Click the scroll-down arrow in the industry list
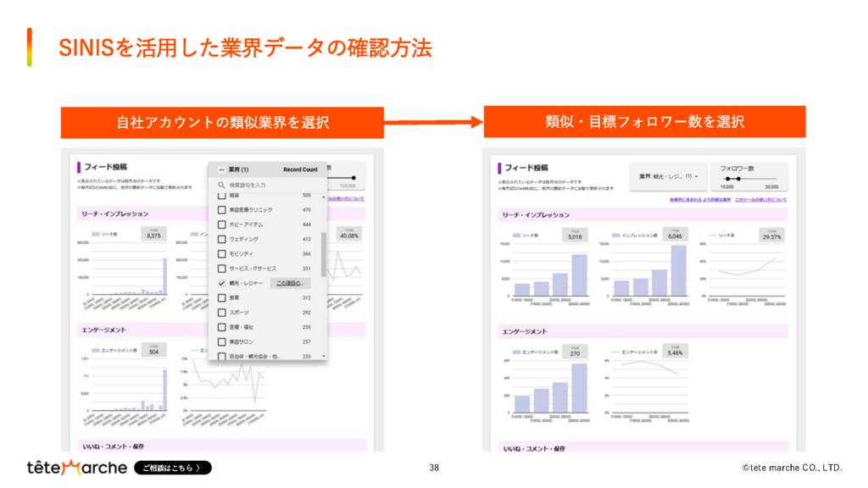Viewport: 868px width, 488px height. tap(323, 354)
